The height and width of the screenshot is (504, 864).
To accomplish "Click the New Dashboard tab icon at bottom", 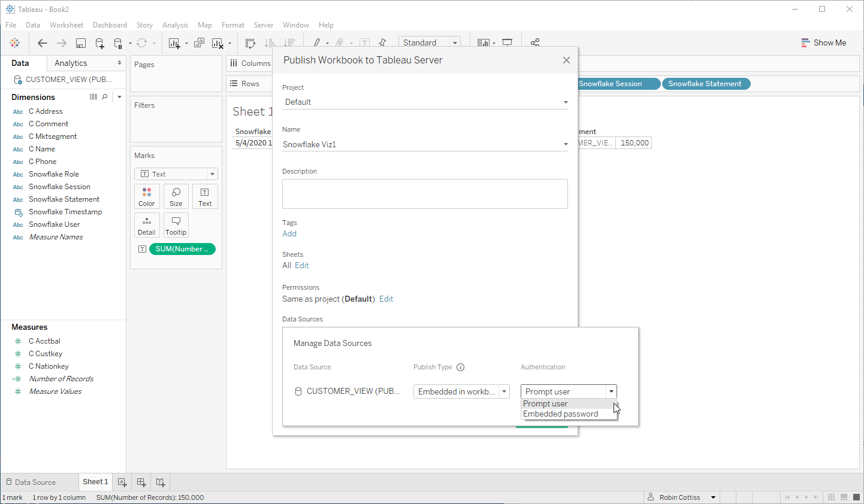I will [x=141, y=482].
